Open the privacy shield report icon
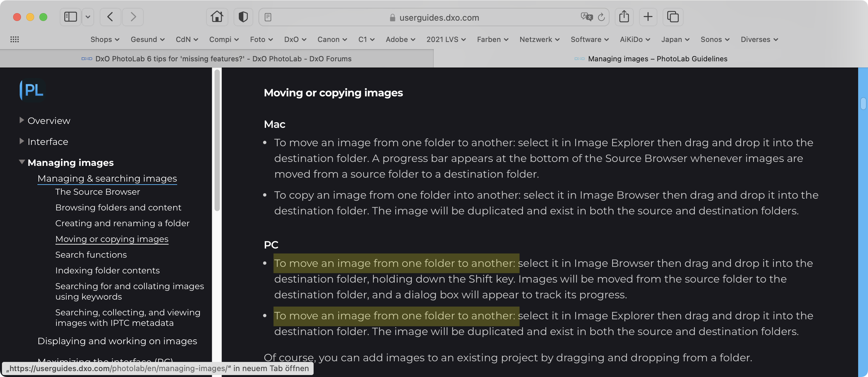Viewport: 868px width, 377px height. (x=243, y=17)
